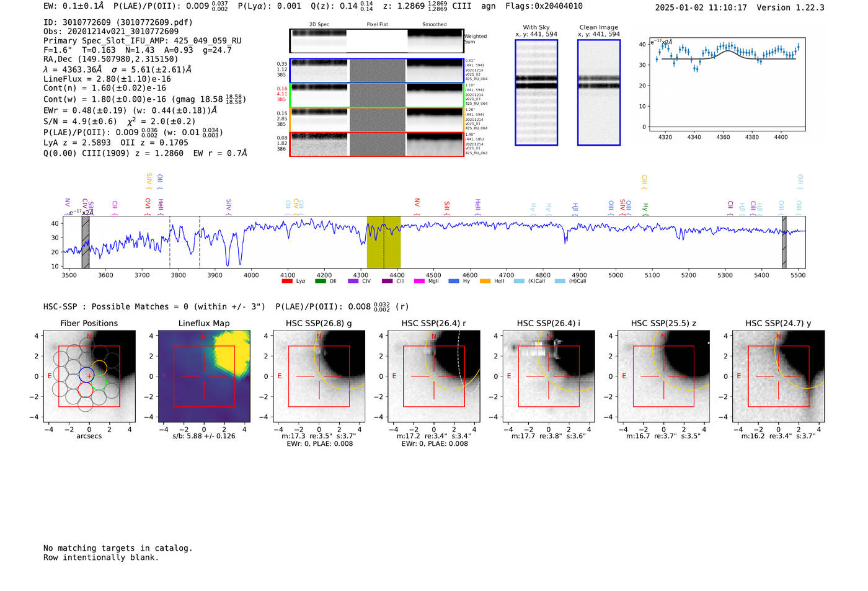This screenshot has height=591, width=868.
Task: Open the HSC SSP(26.4) r cutout
Action: [x=434, y=376]
